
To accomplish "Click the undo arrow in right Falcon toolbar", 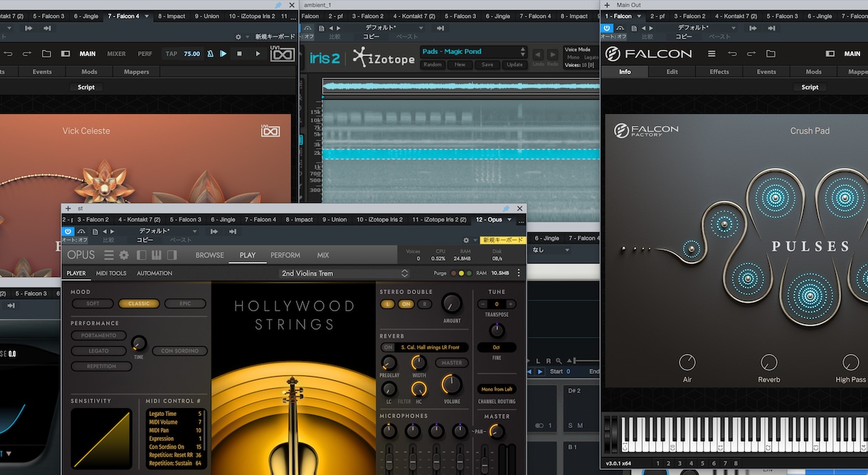I will [x=732, y=53].
